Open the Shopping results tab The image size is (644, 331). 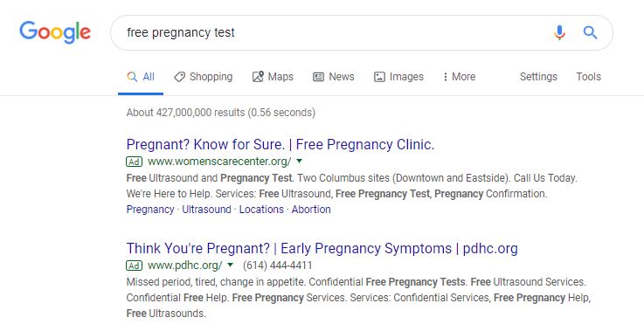tap(204, 77)
